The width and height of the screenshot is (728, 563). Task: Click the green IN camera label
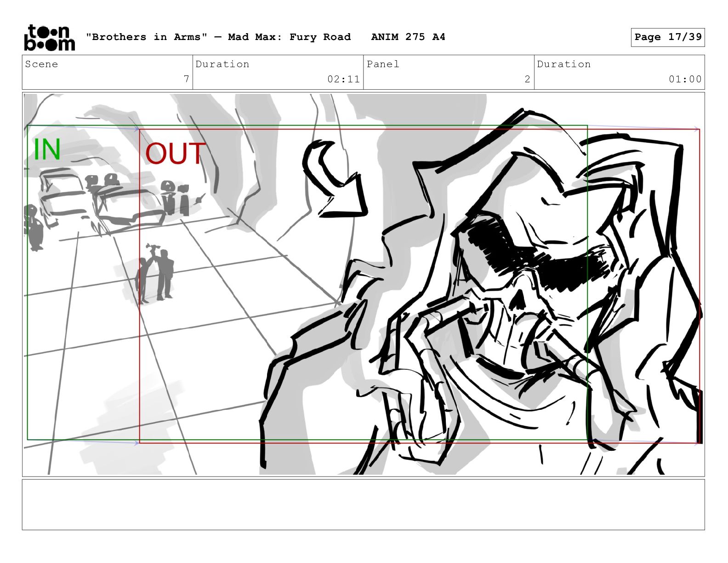tap(47, 149)
